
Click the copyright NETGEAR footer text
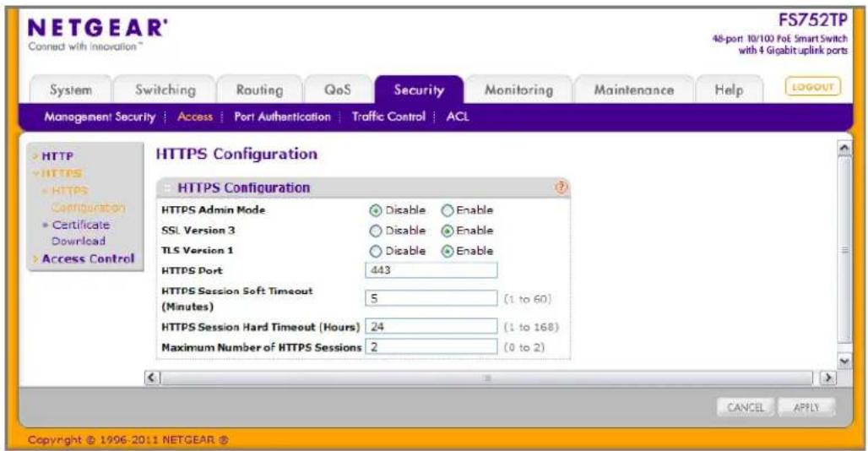click(127, 440)
